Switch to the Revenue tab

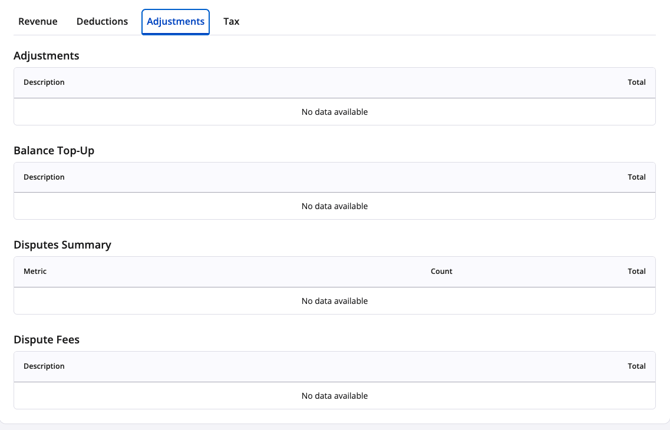38,21
